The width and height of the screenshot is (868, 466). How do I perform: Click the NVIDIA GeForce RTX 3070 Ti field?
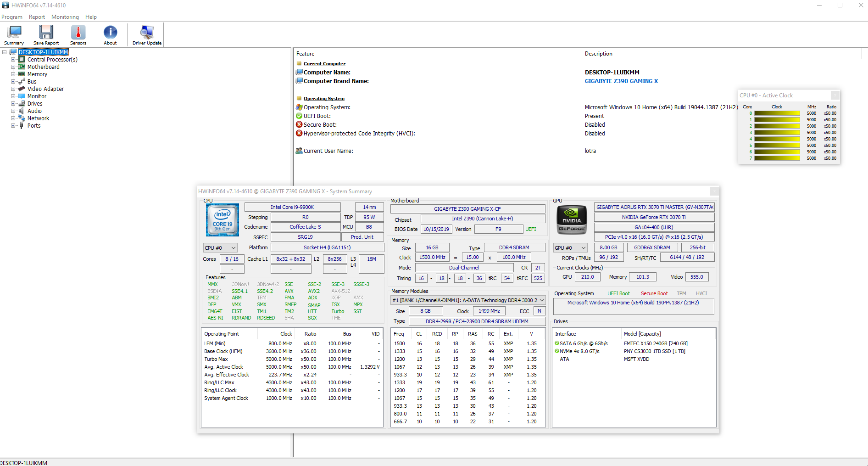pos(654,217)
